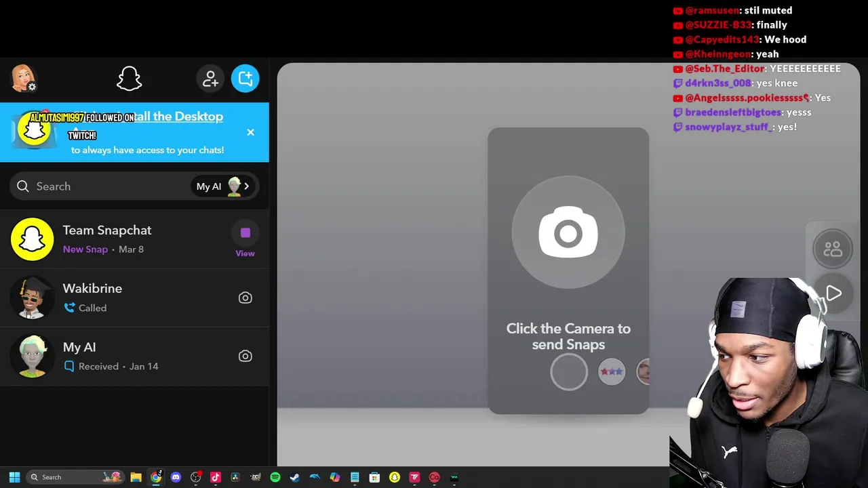Open DaVinci Resolve from the taskbar
The height and width of the screenshot is (488, 868).
(x=235, y=477)
